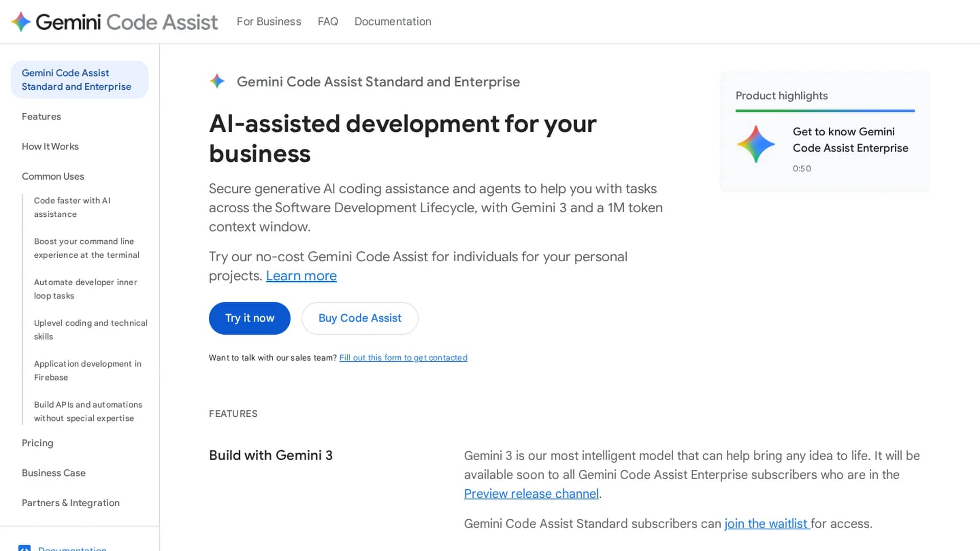Click the Try it now button
Screen dimensions: 980x551
250,318
